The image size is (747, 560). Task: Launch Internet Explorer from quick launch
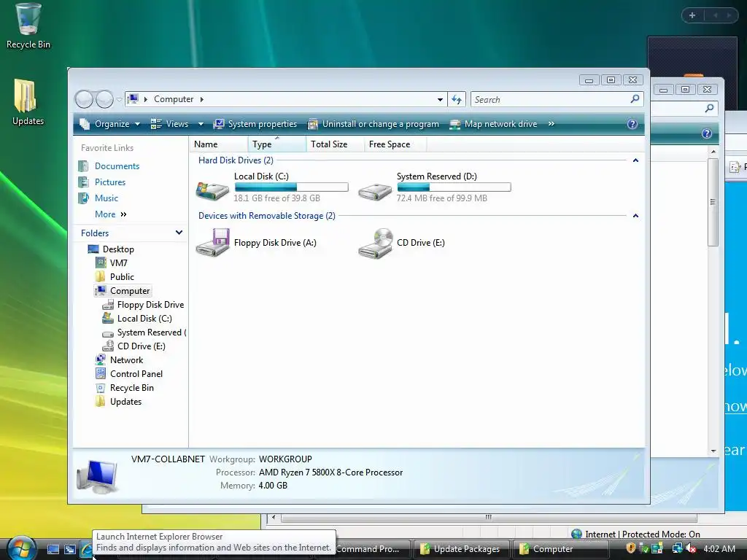coord(86,549)
